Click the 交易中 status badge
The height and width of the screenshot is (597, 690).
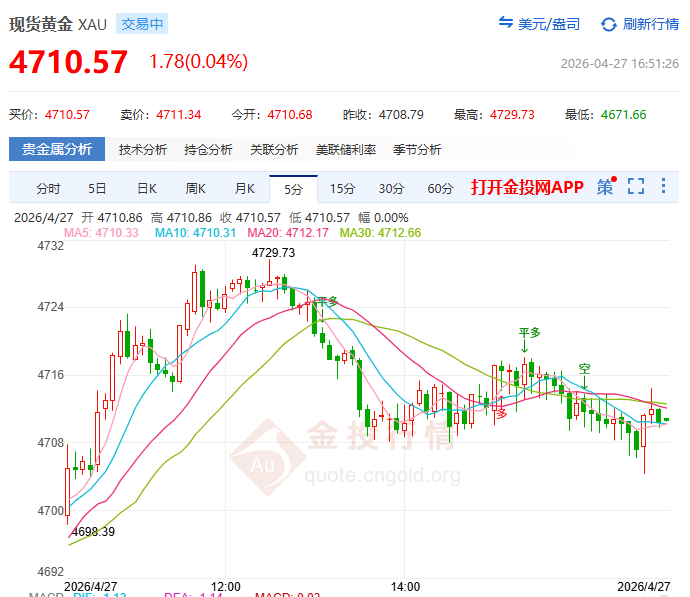click(142, 24)
